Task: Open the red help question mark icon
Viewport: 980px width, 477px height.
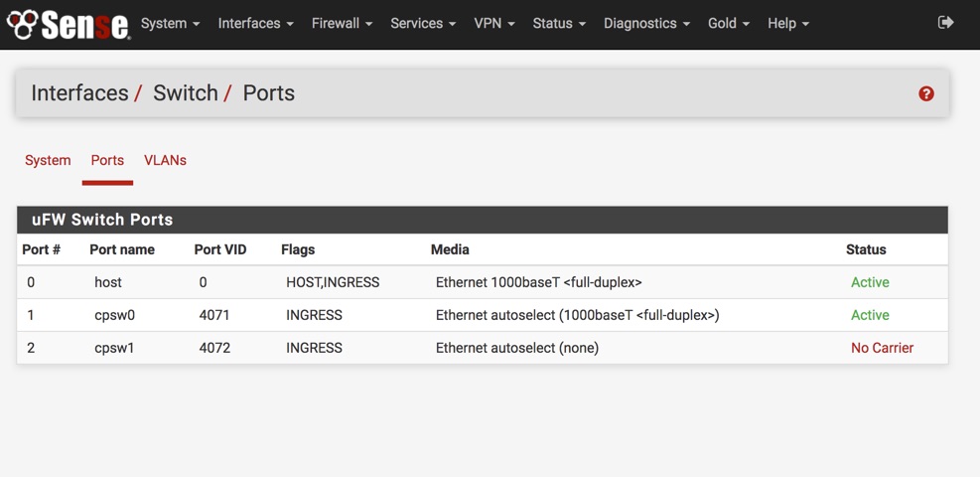Action: tap(925, 93)
